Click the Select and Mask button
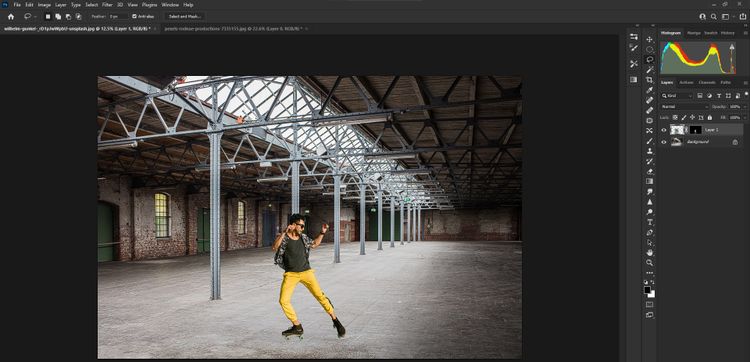Screen dimensions: 750x362 click(x=185, y=16)
